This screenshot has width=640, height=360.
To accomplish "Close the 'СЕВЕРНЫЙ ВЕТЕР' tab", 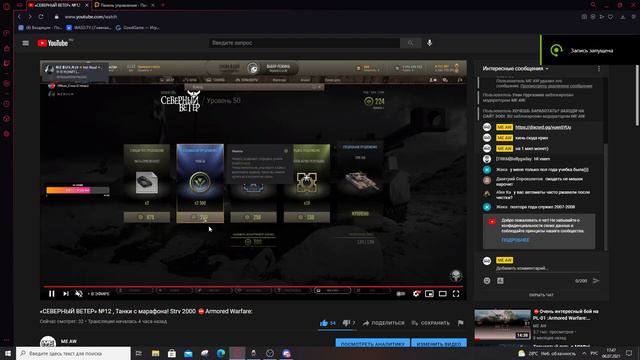I will tap(87, 5).
